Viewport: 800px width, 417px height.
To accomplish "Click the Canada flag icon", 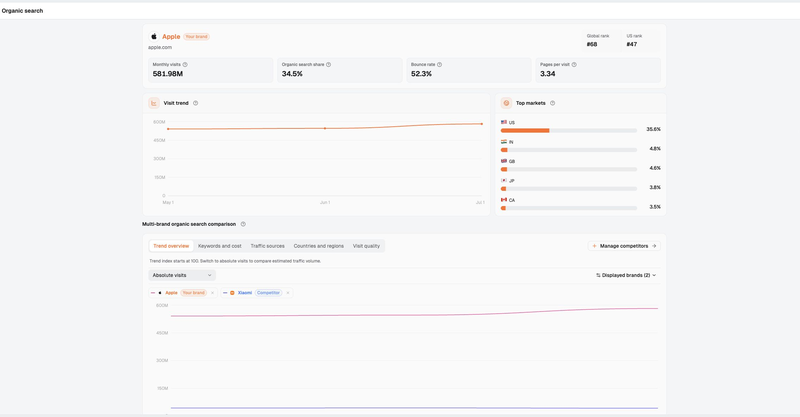I will [x=504, y=200].
